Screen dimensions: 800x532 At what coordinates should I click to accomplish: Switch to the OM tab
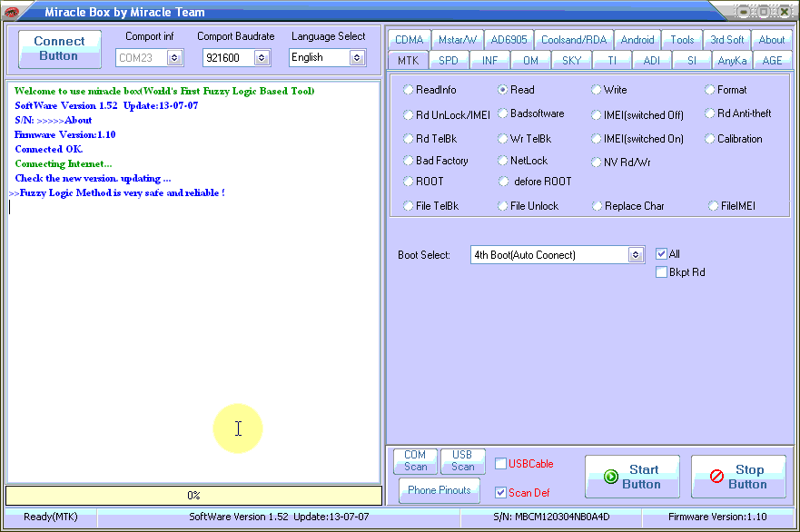(x=530, y=61)
